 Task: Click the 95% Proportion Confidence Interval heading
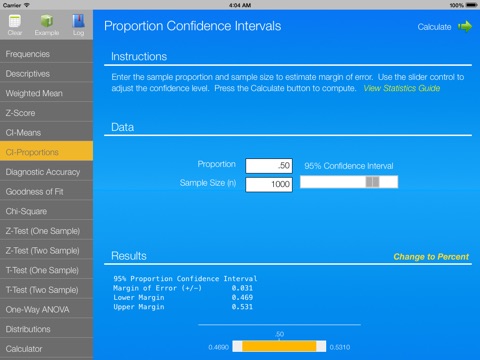[x=185, y=279]
